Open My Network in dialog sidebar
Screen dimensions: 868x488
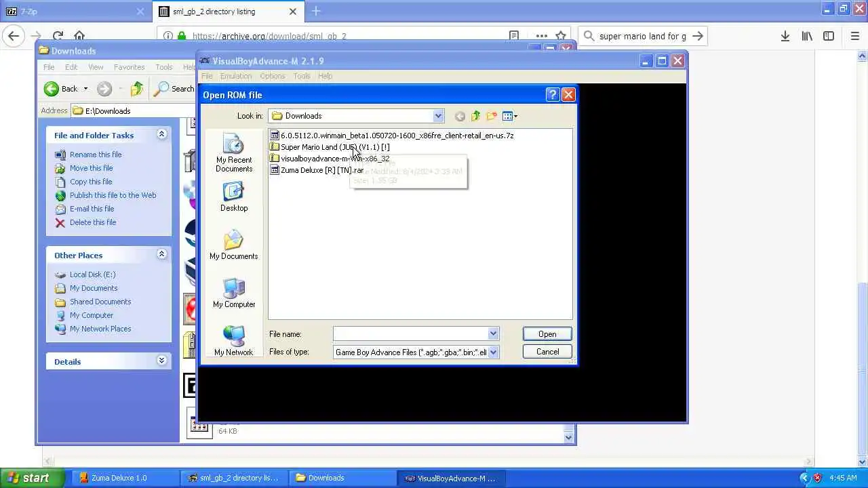click(x=233, y=341)
